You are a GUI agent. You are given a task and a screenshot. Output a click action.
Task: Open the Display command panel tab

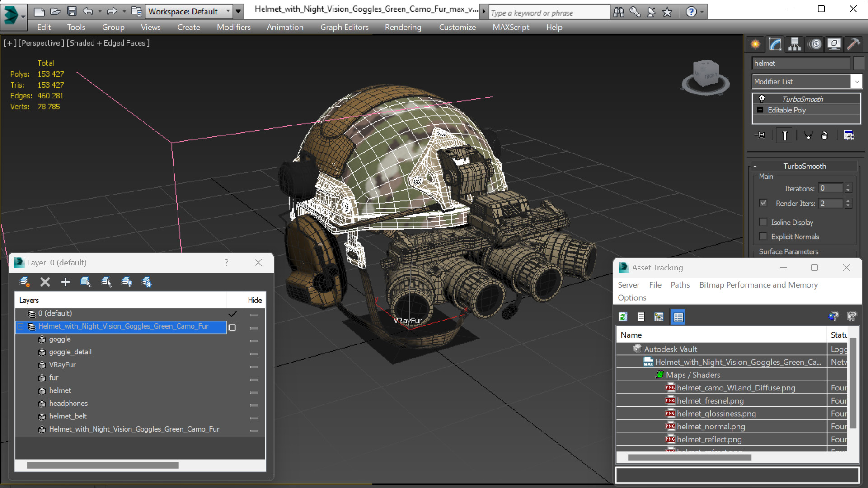point(834,44)
